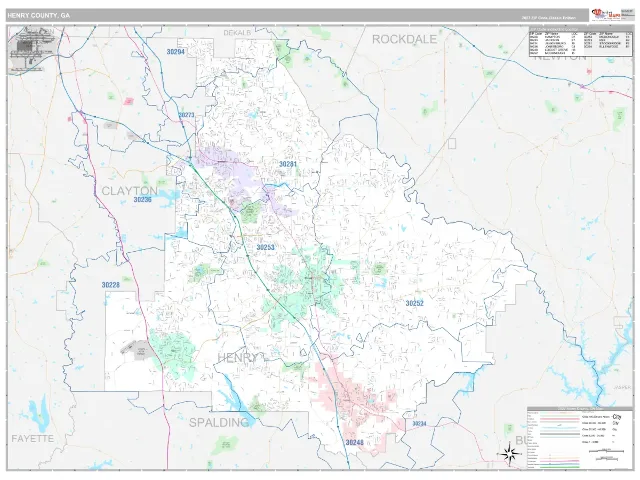Click ZIP code 30281 label

(288, 164)
